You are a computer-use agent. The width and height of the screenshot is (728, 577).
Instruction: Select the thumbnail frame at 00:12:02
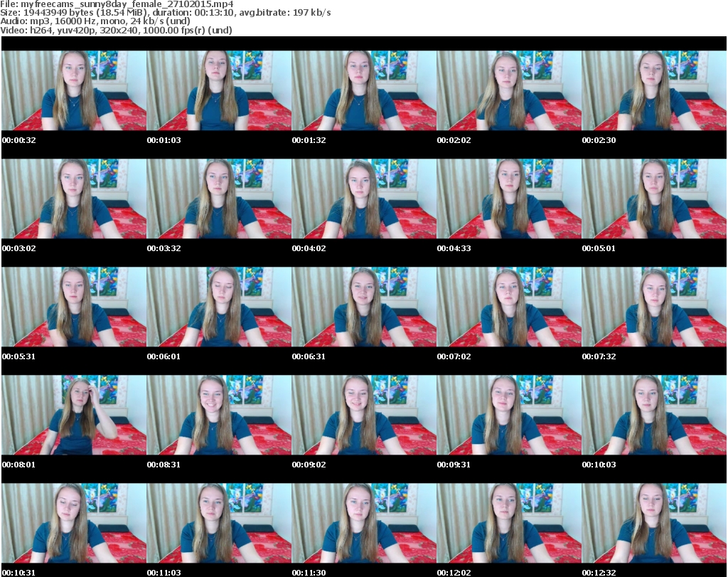(x=509, y=523)
